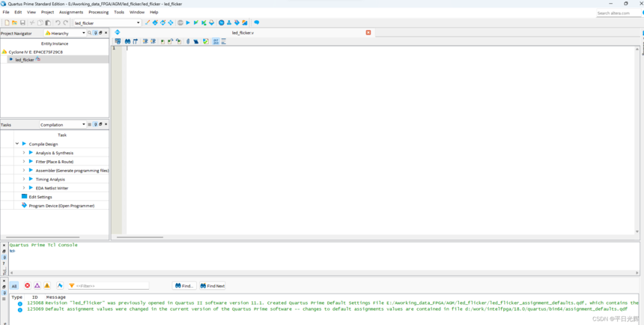Cut selection with the scissors icon
The height and width of the screenshot is (325, 644).
pyautogui.click(x=32, y=22)
